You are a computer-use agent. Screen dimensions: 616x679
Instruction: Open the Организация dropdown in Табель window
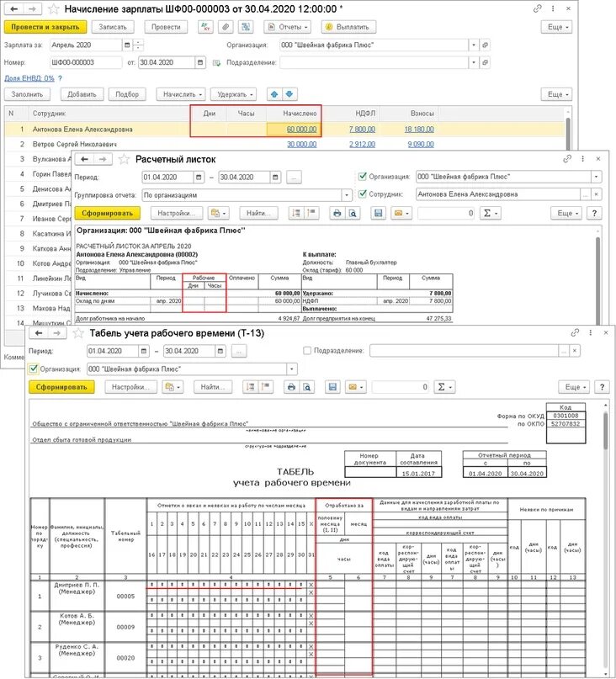point(291,369)
